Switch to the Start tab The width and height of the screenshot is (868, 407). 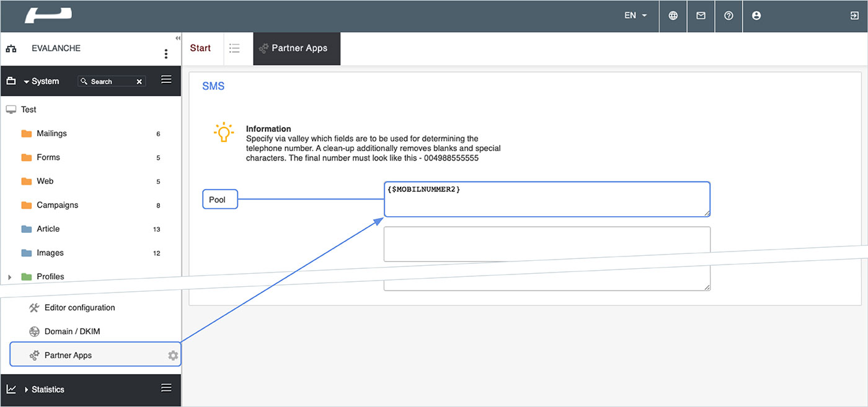200,48
